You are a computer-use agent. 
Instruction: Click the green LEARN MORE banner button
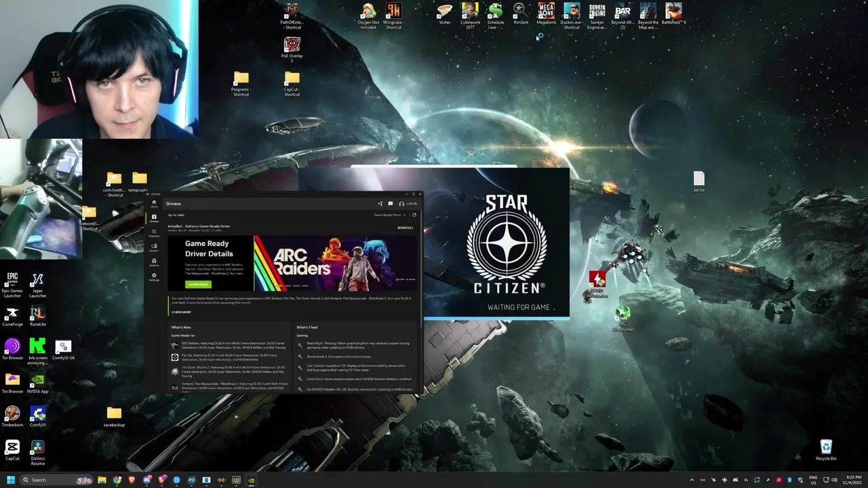click(x=198, y=285)
